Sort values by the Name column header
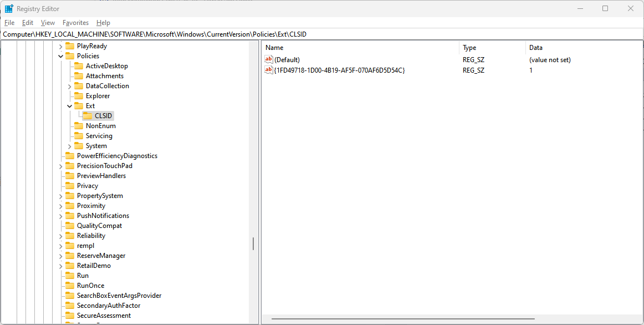The image size is (644, 325). tap(361, 48)
